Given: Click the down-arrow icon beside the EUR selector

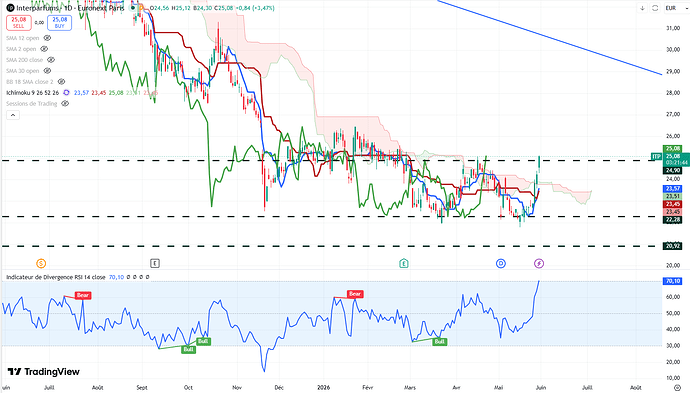Looking at the screenshot, I should tap(642, 8).
